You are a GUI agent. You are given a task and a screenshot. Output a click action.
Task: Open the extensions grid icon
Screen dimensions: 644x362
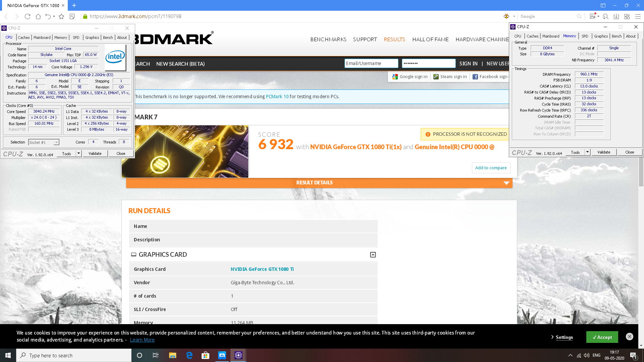pyautogui.click(x=627, y=16)
